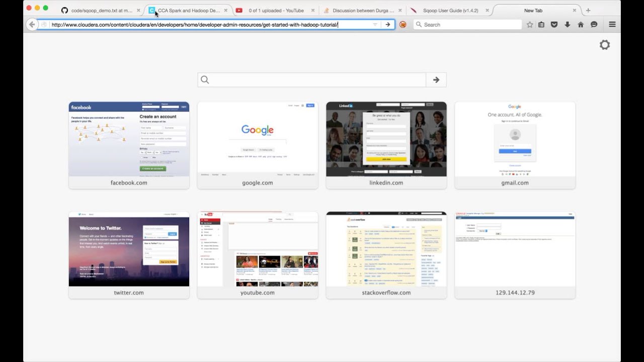The image size is (644, 362).
Task: Click the site identity icon beside the URL
Action: [44, 24]
